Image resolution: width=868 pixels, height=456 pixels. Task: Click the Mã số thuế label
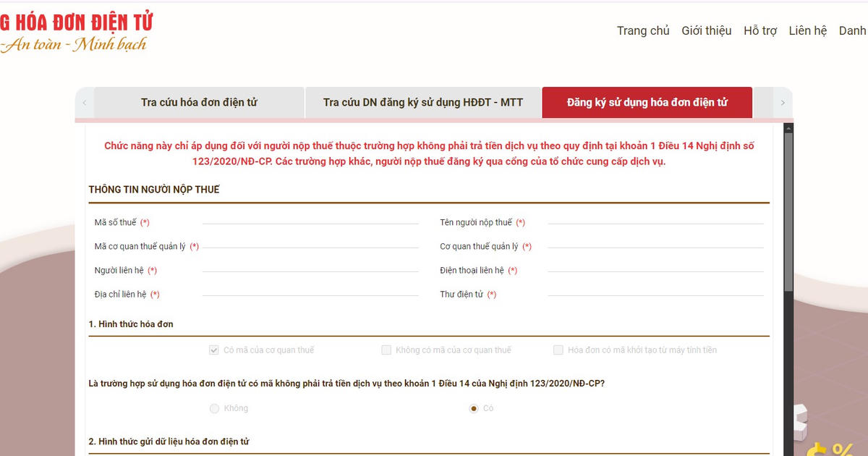(x=115, y=222)
